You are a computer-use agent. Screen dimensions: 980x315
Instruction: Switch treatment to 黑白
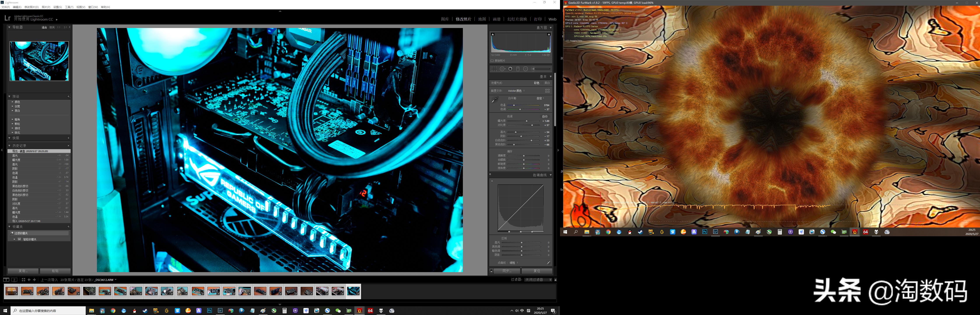(547, 83)
